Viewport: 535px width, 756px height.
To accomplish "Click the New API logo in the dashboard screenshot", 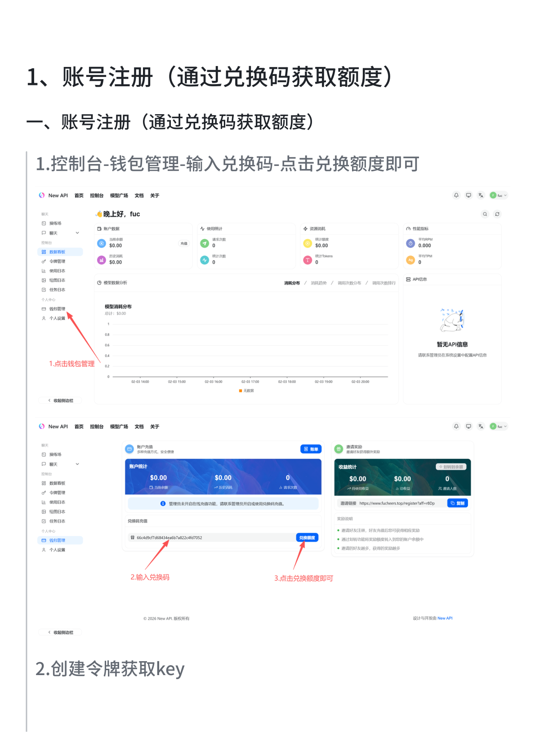I will [x=42, y=195].
